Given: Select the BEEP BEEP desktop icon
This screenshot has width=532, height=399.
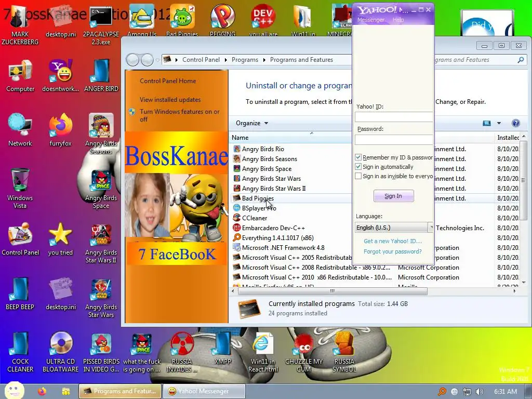Looking at the screenshot, I should (x=20, y=294).
